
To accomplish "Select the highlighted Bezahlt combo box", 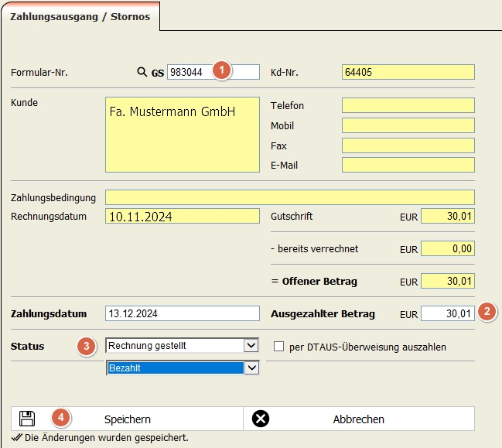I will click(x=183, y=368).
